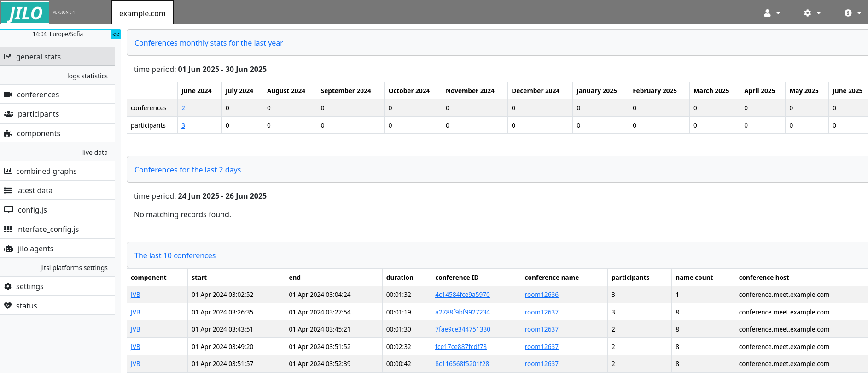Open conference ID 4c14584fce9a5970 link

click(462, 295)
